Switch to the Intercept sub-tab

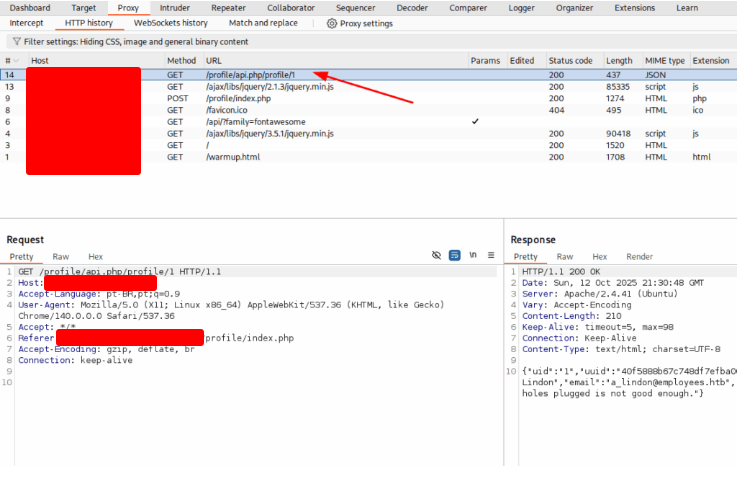point(26,23)
